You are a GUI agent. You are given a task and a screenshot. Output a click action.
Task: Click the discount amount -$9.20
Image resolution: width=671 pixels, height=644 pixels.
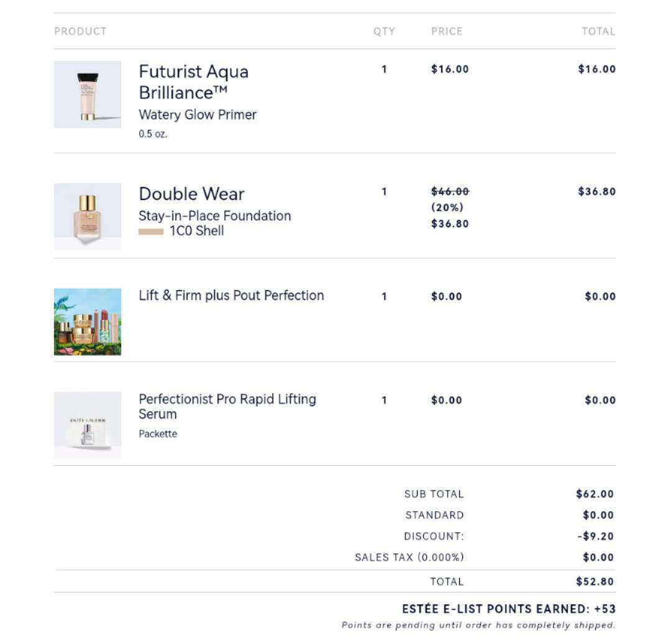[596, 536]
